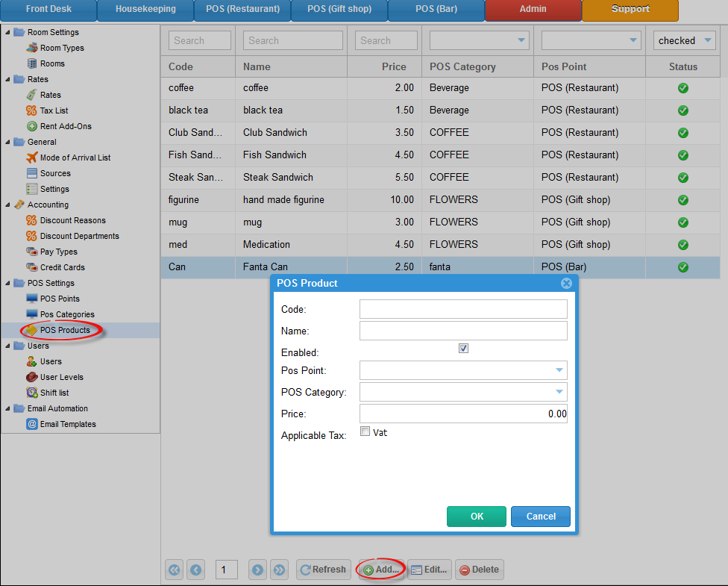Image resolution: width=728 pixels, height=586 pixels.
Task: Uncheck the Enabled checkbox in POS Product dialog
Action: [x=464, y=348]
